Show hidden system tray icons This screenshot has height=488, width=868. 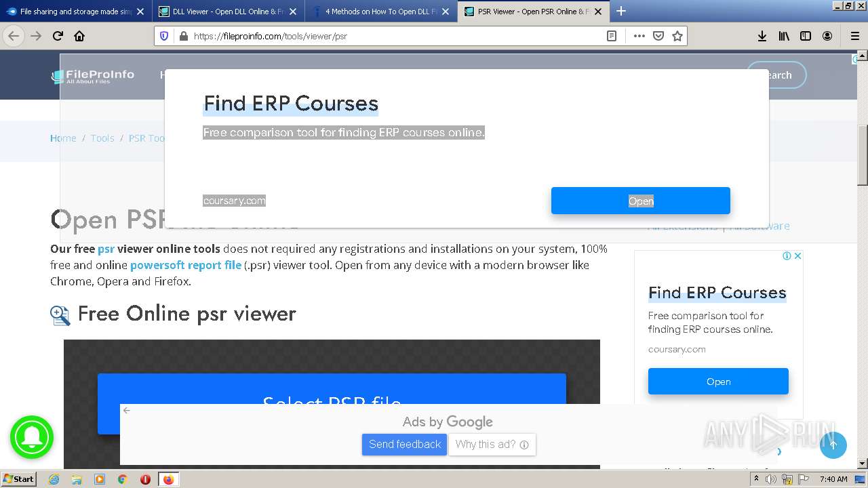[756, 479]
